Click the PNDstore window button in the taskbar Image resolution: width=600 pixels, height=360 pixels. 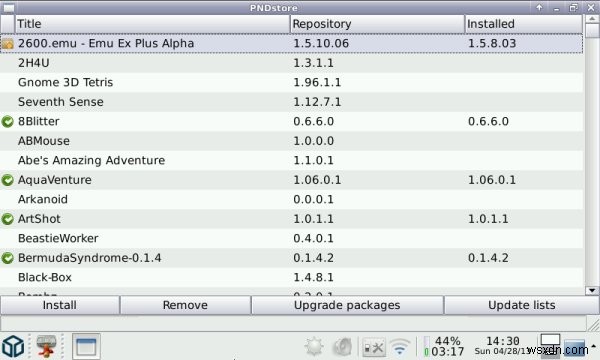pyautogui.click(x=86, y=346)
